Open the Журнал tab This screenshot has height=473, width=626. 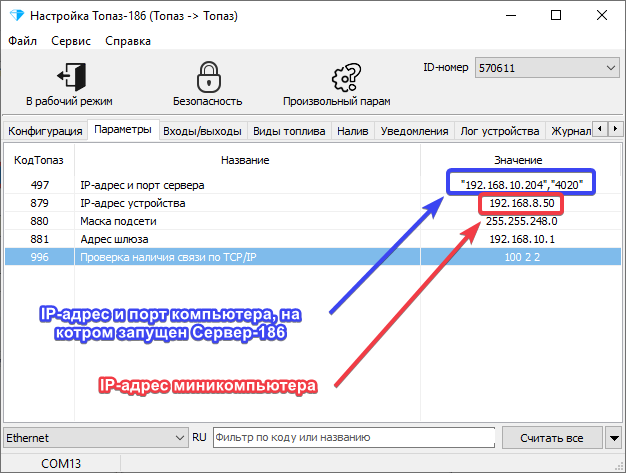570,131
